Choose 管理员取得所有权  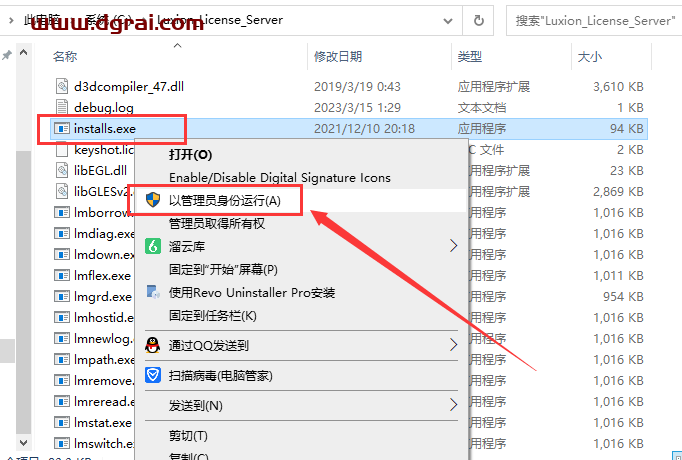tap(217, 223)
